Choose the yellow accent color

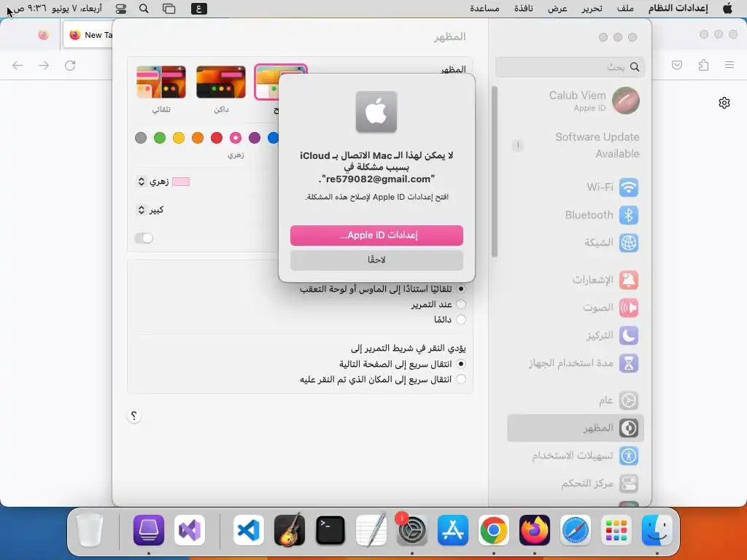pyautogui.click(x=179, y=138)
